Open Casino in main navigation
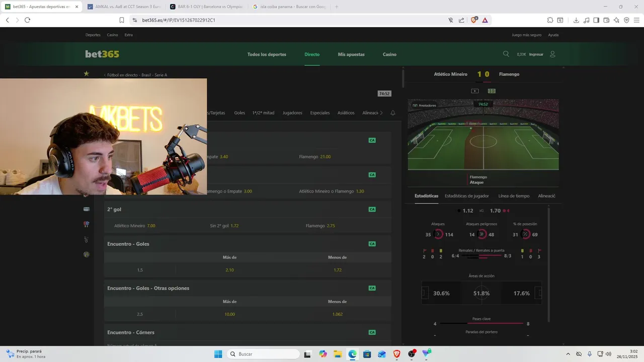This screenshot has height=362, width=644. (x=389, y=54)
